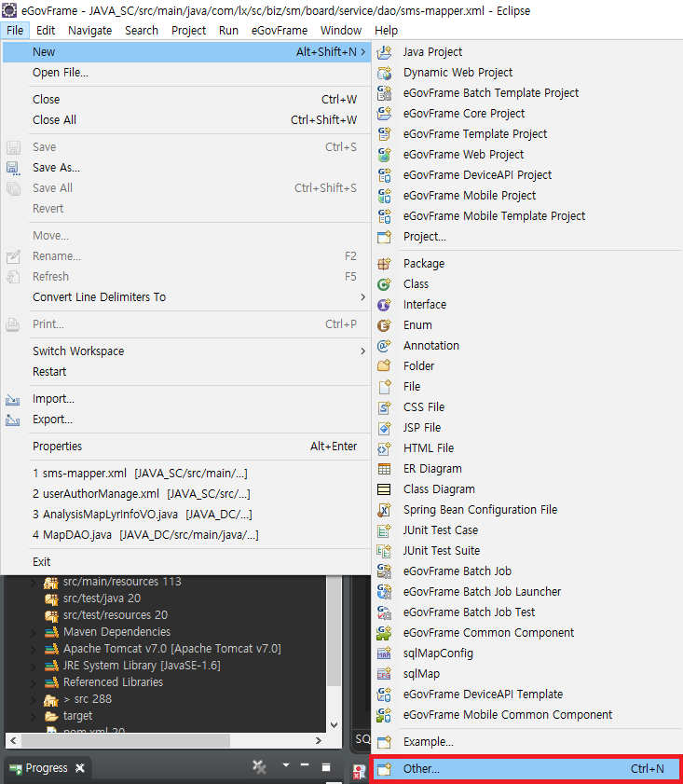Image resolution: width=683 pixels, height=784 pixels.
Task: Click the project tree horizontal scrollbar
Action: 126,740
